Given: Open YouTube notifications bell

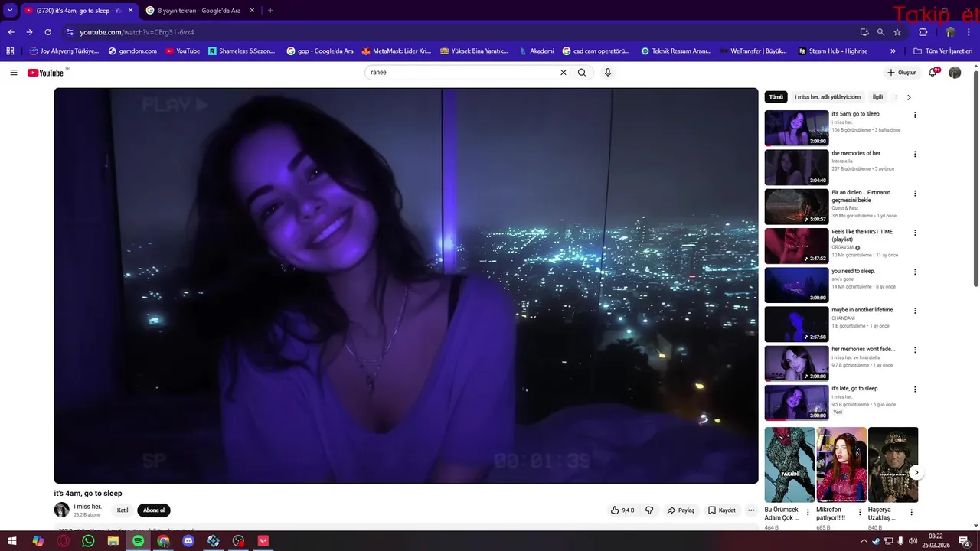Looking at the screenshot, I should click(933, 72).
